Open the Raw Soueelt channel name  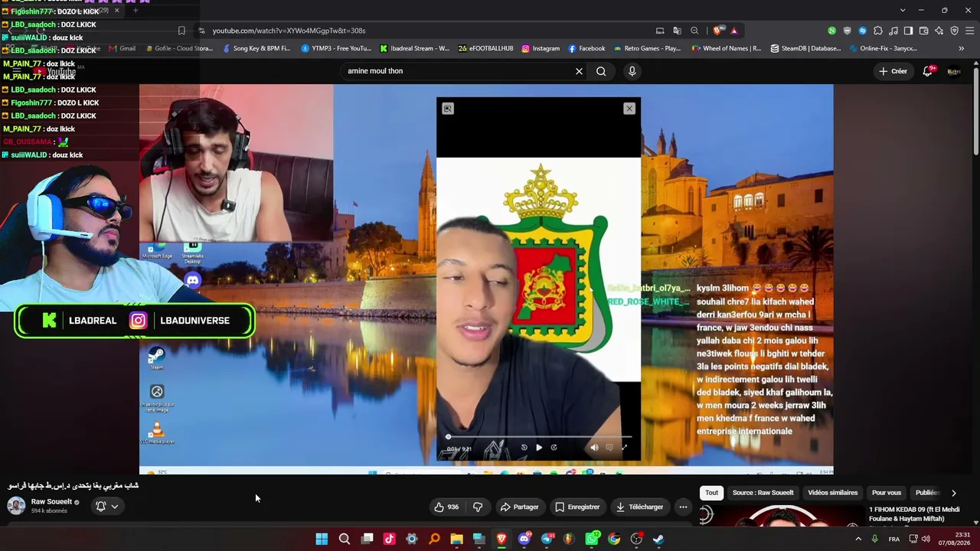point(51,502)
